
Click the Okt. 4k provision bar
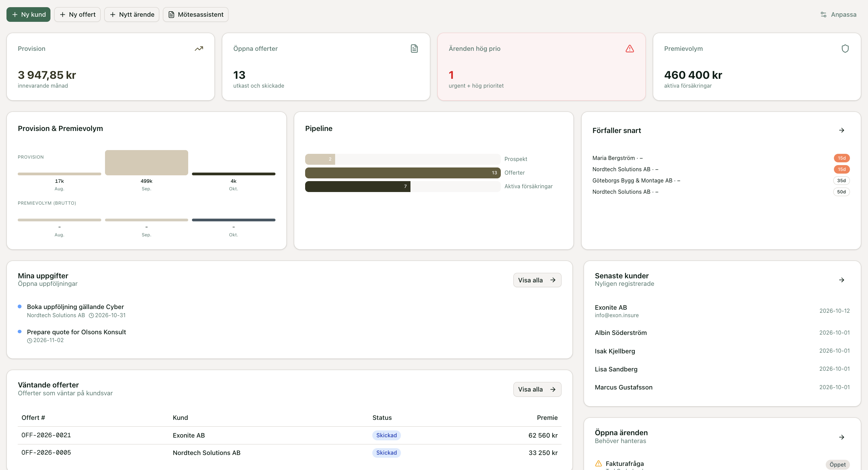(x=234, y=174)
